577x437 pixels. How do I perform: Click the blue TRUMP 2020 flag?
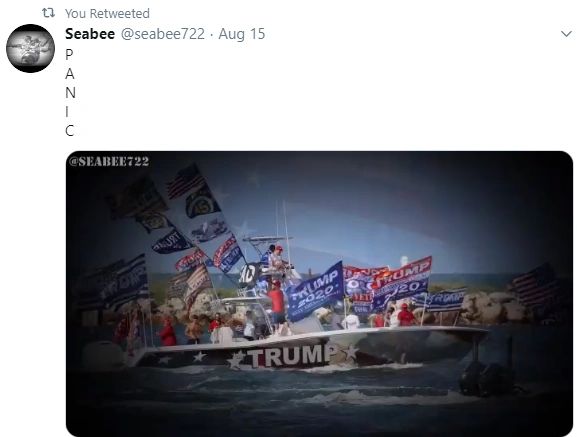(315, 291)
